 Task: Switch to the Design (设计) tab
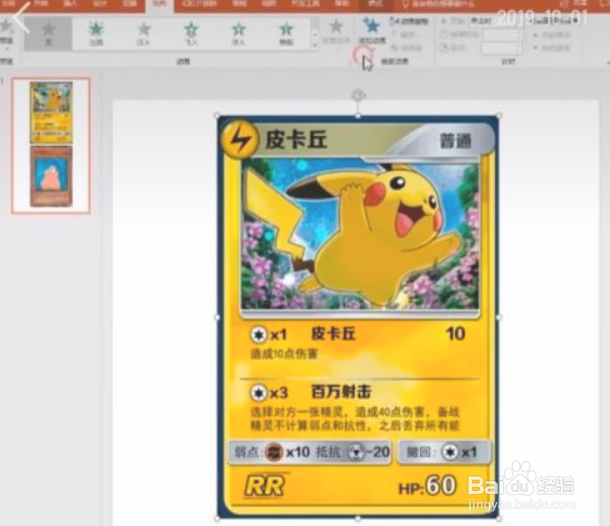pos(100,4)
